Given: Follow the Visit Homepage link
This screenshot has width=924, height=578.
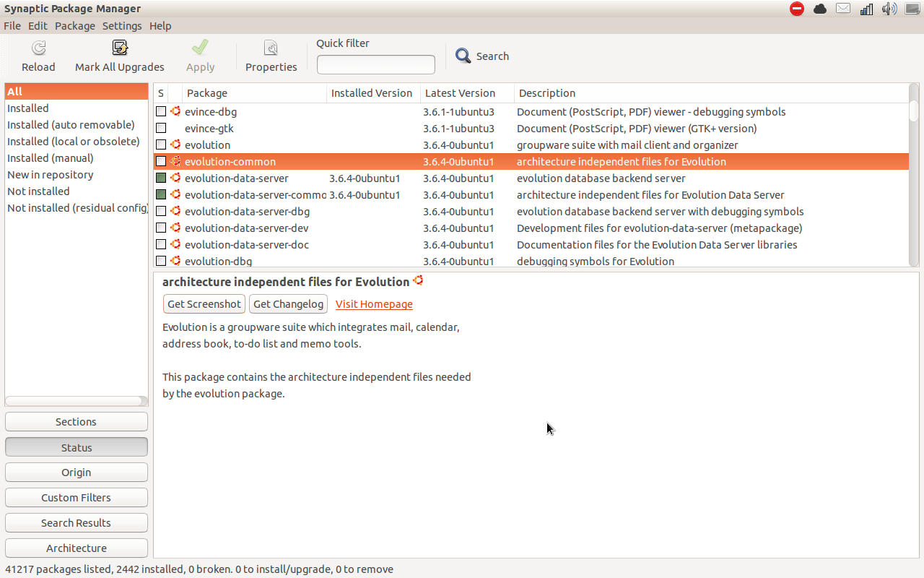Looking at the screenshot, I should (374, 304).
